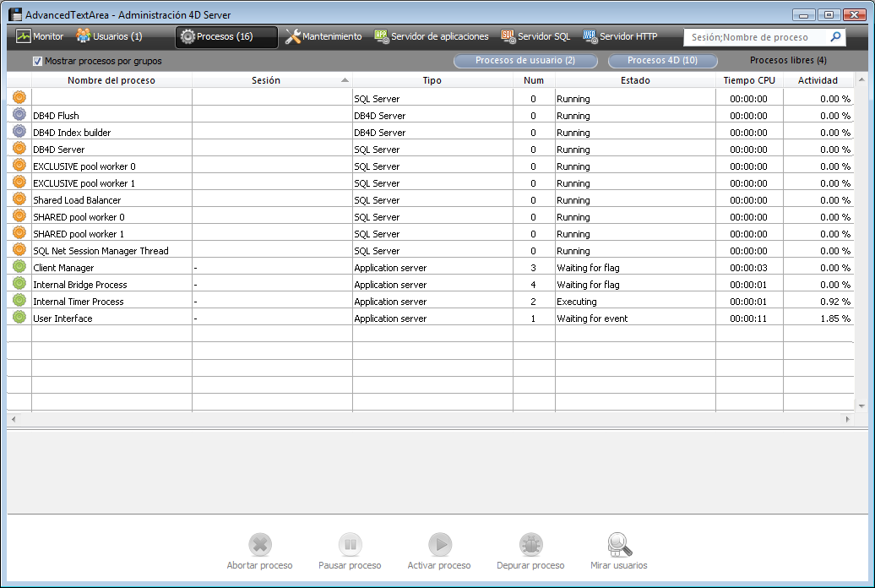Click the Pausar proceso icon
The height and width of the screenshot is (588, 875).
pyautogui.click(x=350, y=545)
